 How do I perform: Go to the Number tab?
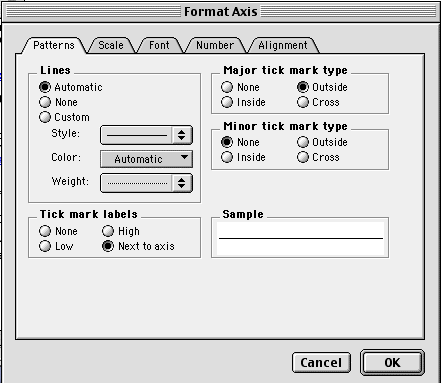215,45
